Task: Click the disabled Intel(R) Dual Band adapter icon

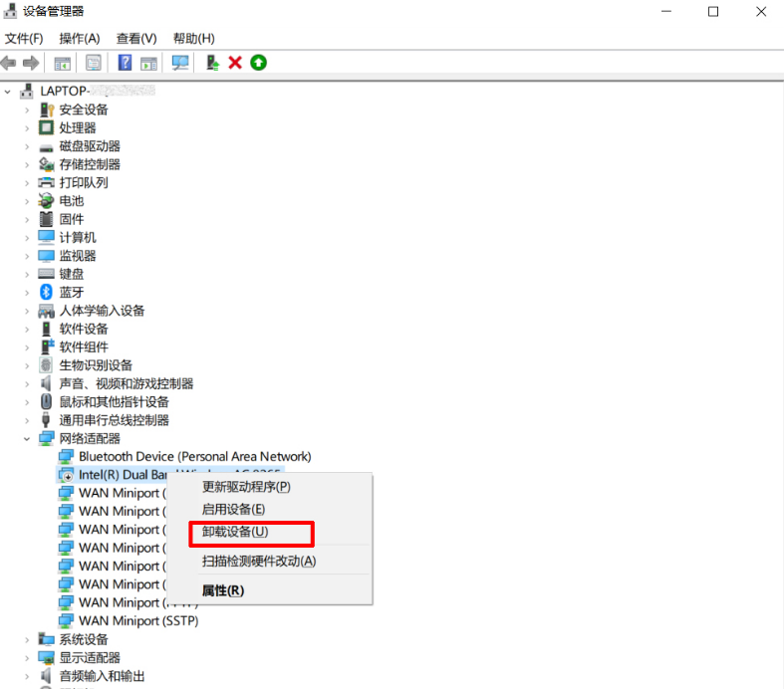Action: 66,475
